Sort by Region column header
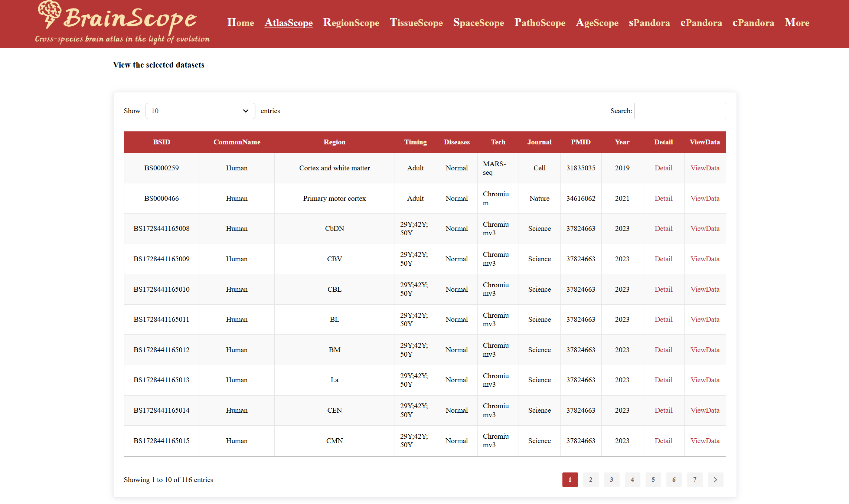This screenshot has height=504, width=849. point(334,142)
